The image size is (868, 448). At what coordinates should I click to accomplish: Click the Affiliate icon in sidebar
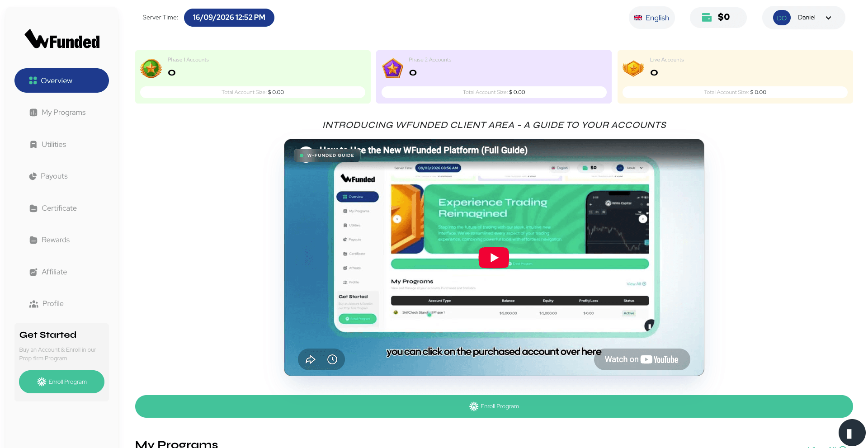[33, 272]
